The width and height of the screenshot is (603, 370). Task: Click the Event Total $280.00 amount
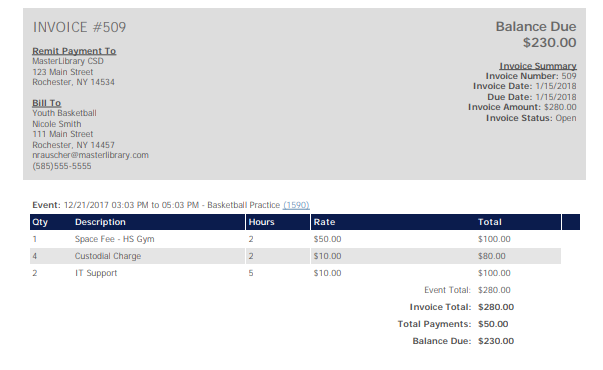pyautogui.click(x=494, y=290)
